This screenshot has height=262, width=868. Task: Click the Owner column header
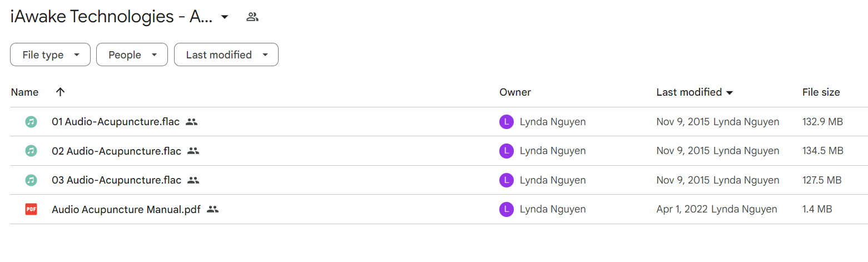pyautogui.click(x=515, y=92)
